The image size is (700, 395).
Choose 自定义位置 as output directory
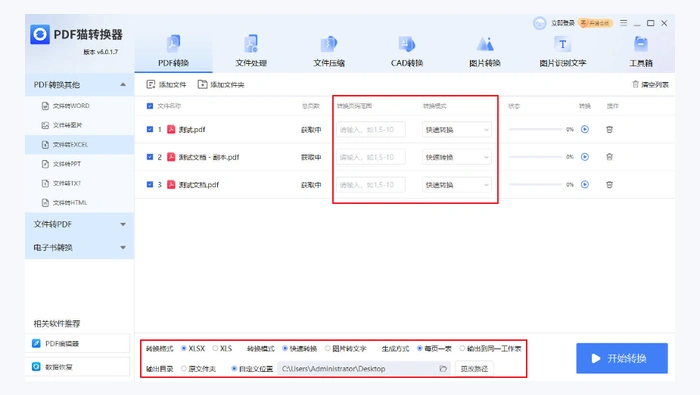tap(233, 369)
